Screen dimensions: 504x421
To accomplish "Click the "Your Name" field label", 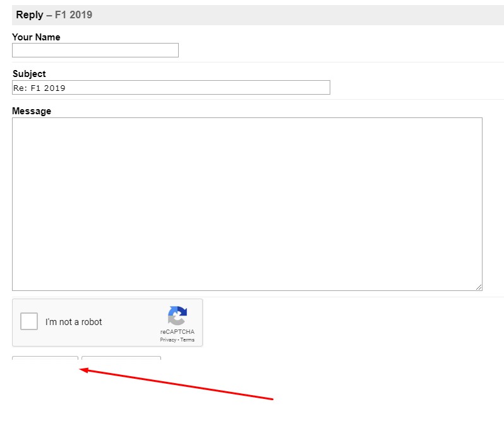I will pos(36,37).
